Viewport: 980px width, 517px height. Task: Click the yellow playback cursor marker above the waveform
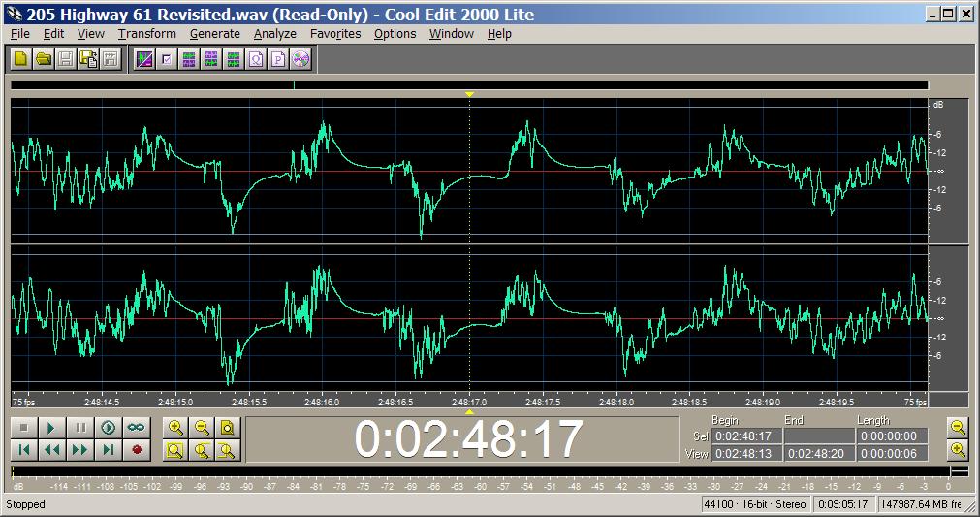[x=469, y=94]
